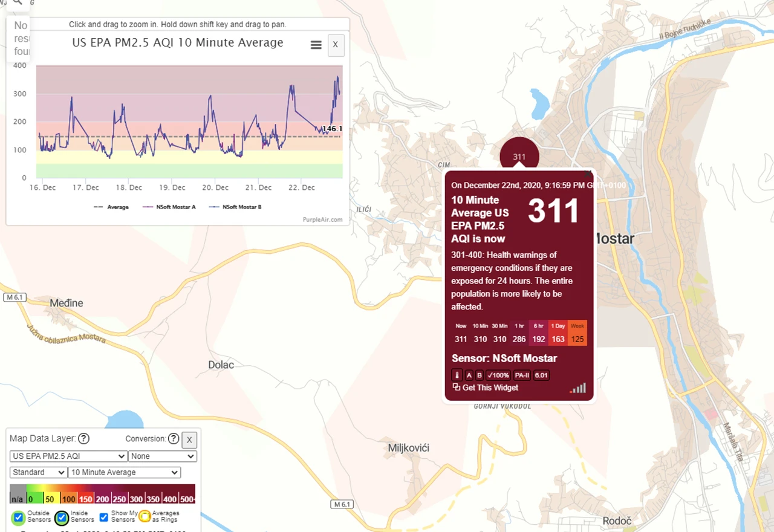Open the US EPA PM2.5 AQI dropdown
The image size is (774, 532).
[68, 456]
